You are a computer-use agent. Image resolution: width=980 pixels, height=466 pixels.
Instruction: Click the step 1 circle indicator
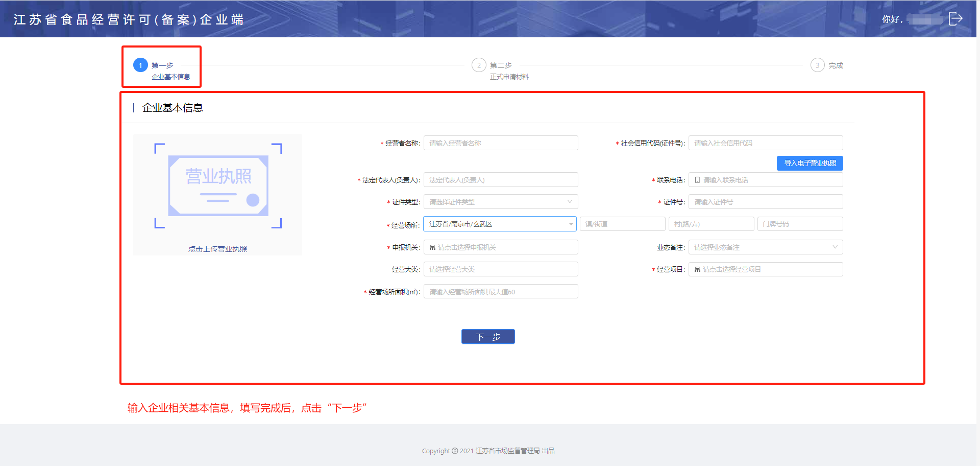140,65
